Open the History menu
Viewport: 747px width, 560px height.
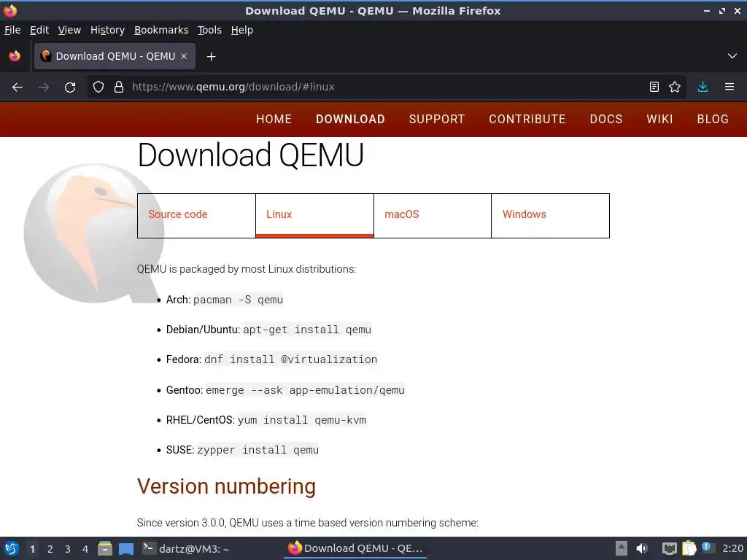tap(108, 30)
